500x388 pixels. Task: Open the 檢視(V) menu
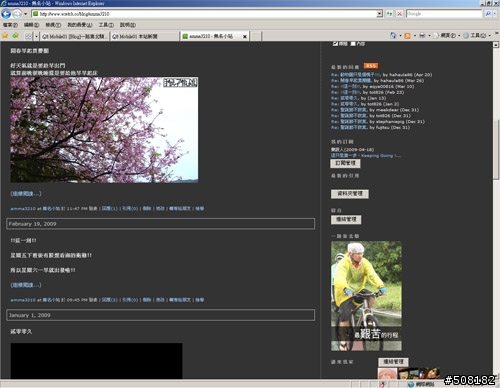coord(53,25)
